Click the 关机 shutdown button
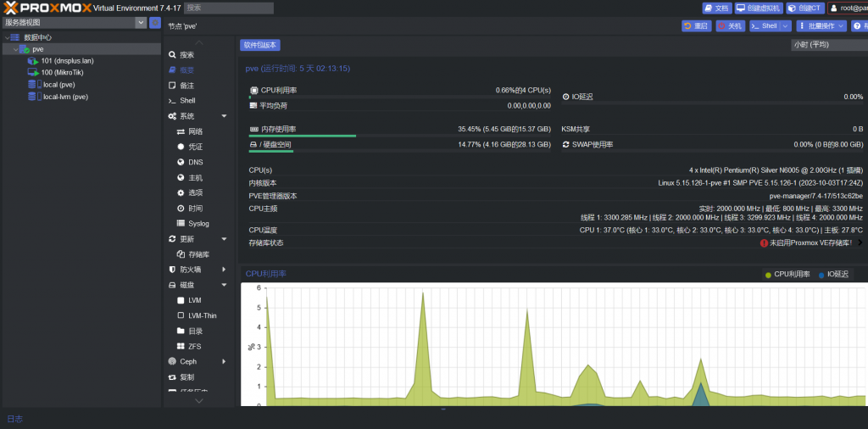Image resolution: width=868 pixels, height=429 pixels. [x=730, y=26]
